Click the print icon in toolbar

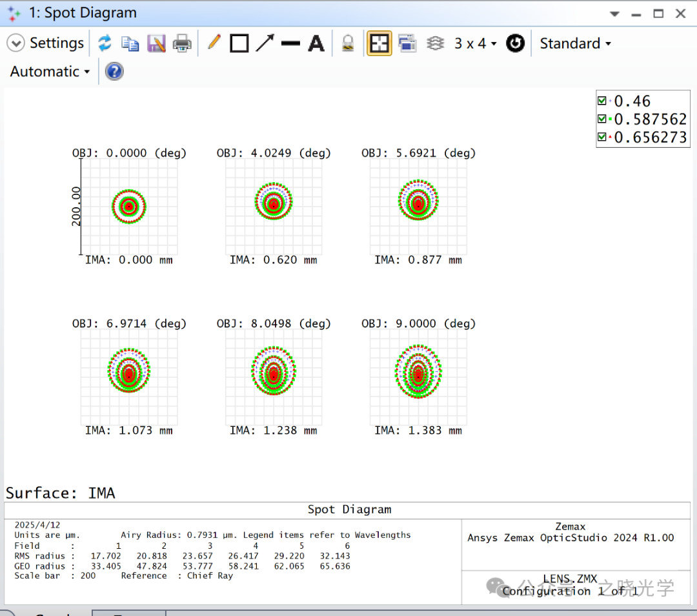tap(183, 43)
